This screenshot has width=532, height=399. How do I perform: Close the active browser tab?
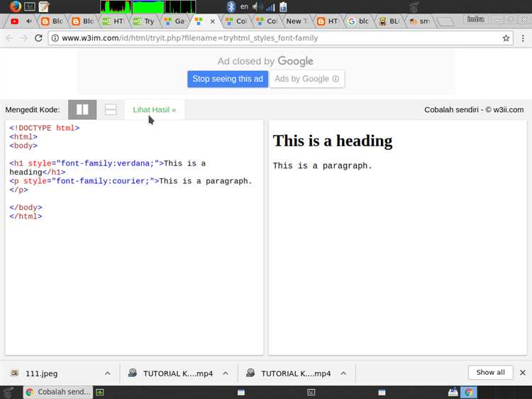(x=212, y=21)
